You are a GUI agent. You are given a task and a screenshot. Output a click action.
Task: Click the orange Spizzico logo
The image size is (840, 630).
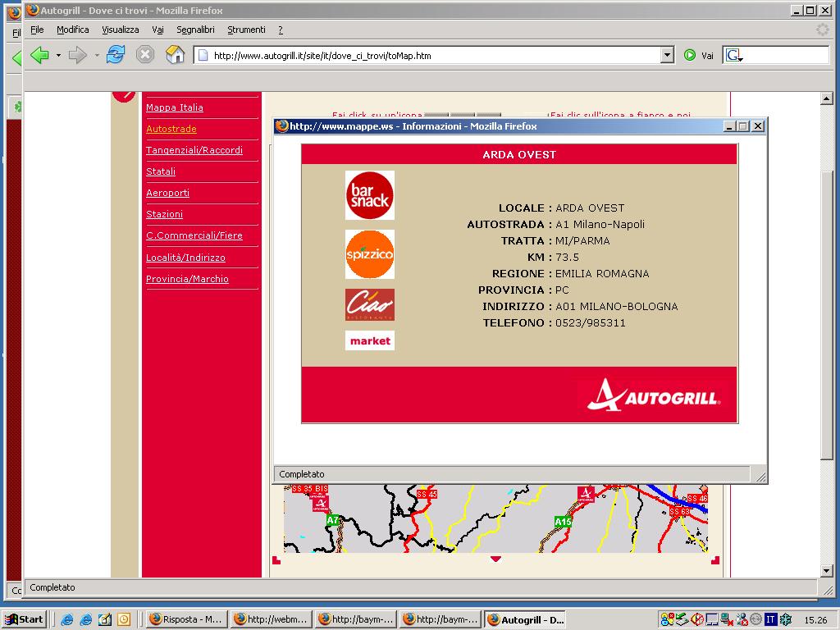pyautogui.click(x=370, y=254)
